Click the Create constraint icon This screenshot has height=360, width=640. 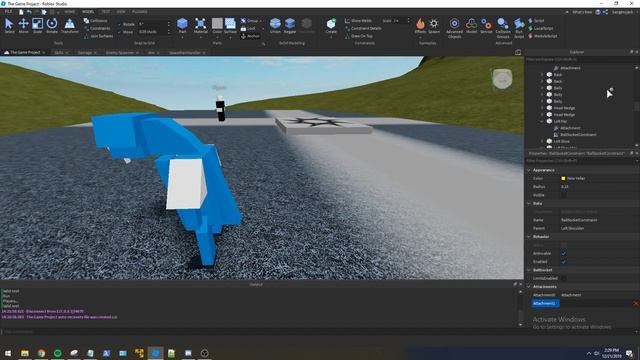click(x=331, y=24)
